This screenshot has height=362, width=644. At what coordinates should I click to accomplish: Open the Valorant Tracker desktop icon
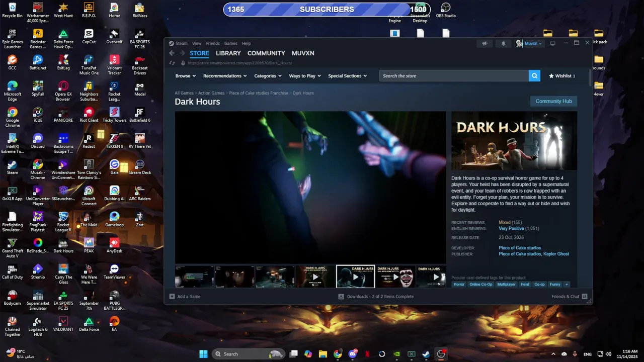tap(114, 65)
